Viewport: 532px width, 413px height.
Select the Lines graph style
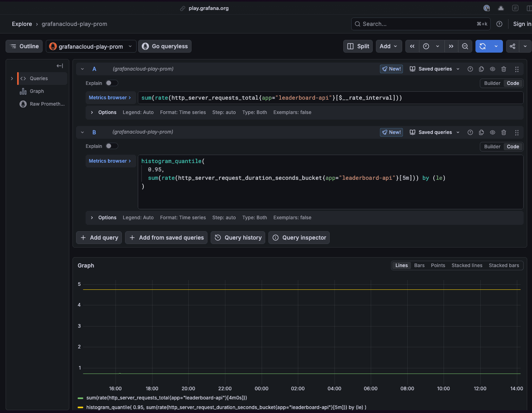401,265
